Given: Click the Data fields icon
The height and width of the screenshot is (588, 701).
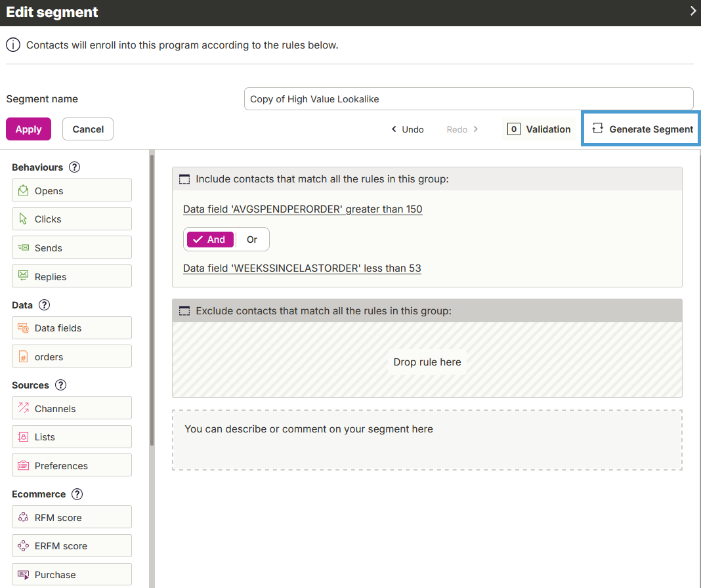Looking at the screenshot, I should [x=23, y=327].
